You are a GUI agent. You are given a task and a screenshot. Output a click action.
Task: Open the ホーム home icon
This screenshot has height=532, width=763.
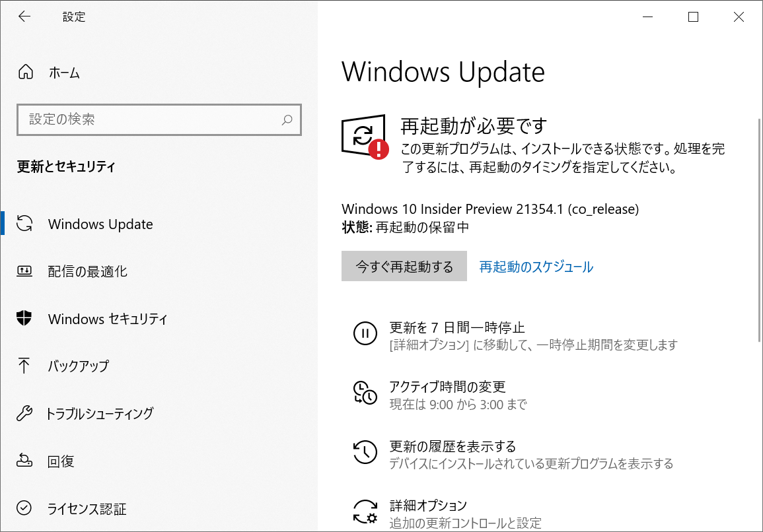pyautogui.click(x=25, y=72)
